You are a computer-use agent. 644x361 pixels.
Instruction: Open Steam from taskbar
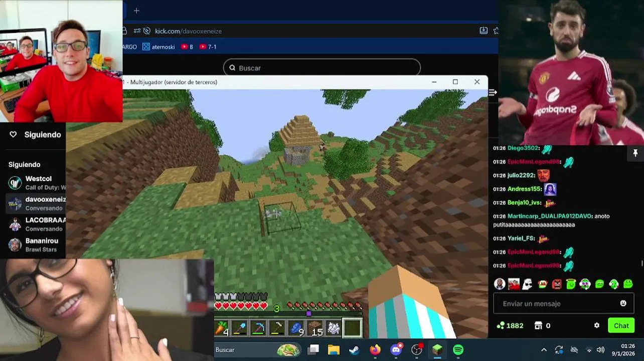tap(354, 349)
